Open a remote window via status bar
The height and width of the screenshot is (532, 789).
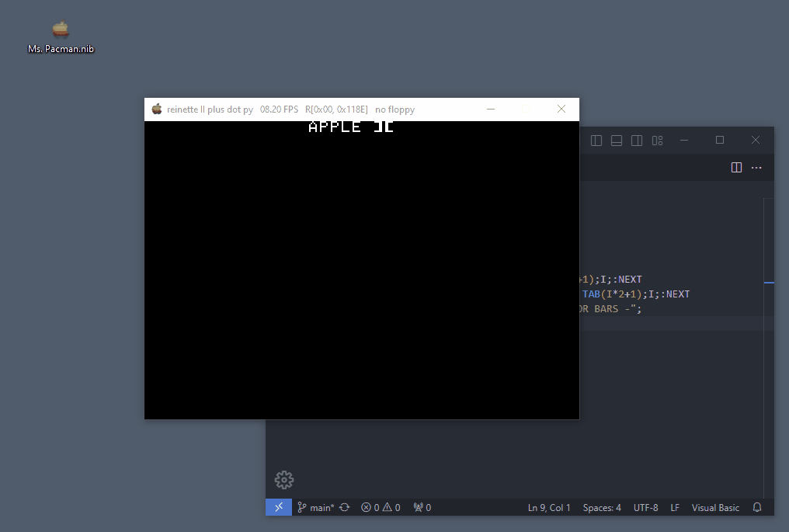[x=279, y=507]
